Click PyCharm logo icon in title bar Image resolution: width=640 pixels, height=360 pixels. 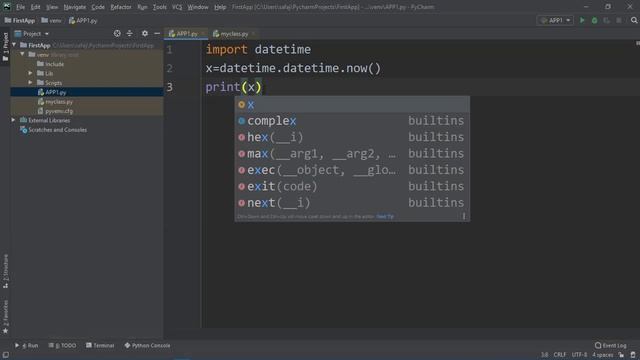[7, 7]
